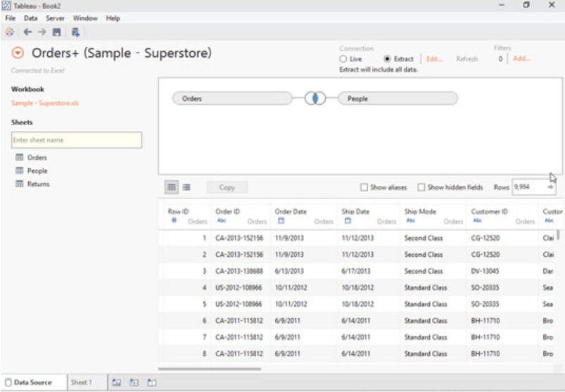Screen dimensions: 565x392
Task: Click the Orders sheet table icon
Action: coord(20,158)
